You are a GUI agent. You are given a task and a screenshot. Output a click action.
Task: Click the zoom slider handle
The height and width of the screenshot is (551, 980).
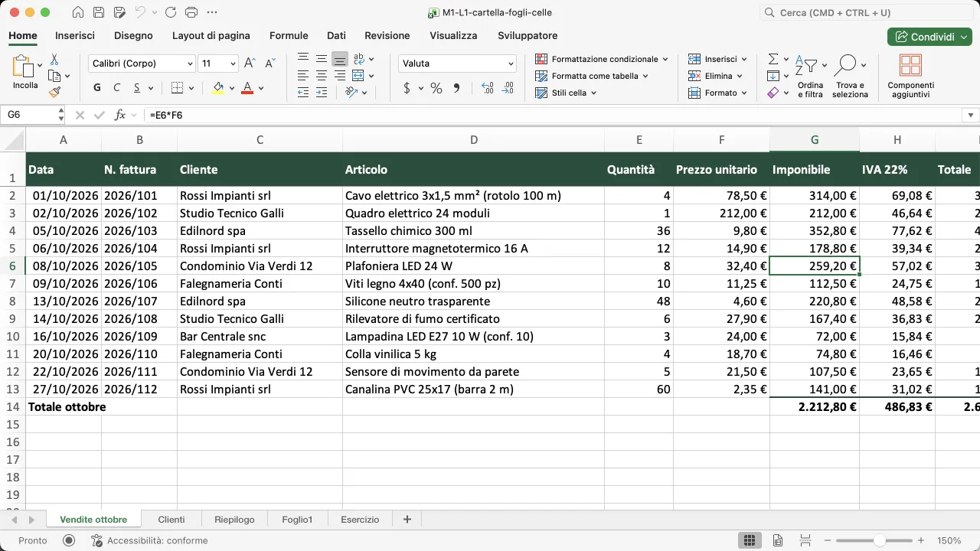(880, 540)
